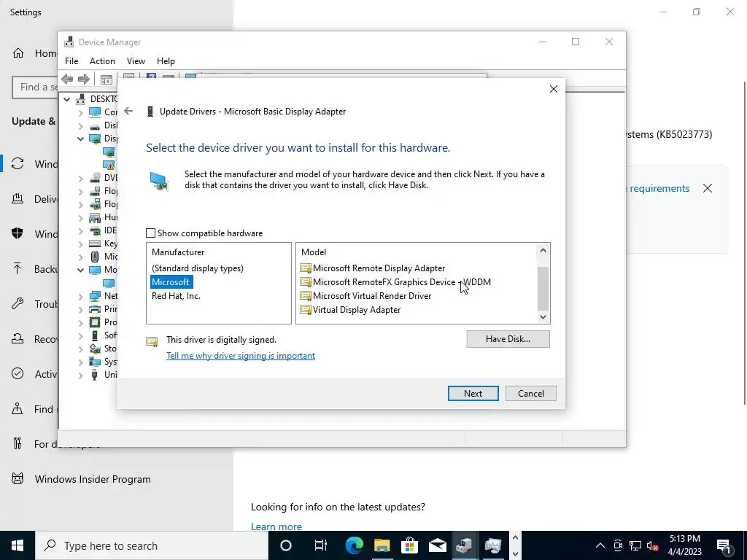Open Windows Insider Program in Settings
Image resolution: width=747 pixels, height=560 pixels.
pos(93,479)
